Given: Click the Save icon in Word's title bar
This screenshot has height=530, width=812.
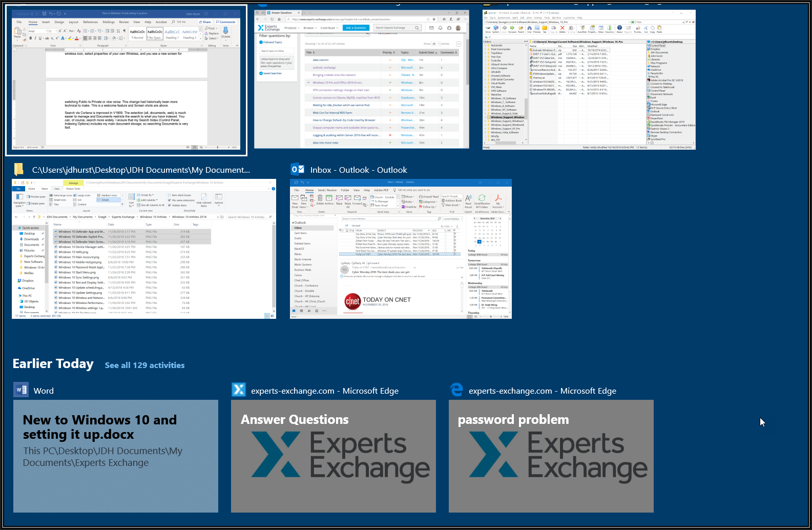Looking at the screenshot, I should pyautogui.click(x=45, y=13).
